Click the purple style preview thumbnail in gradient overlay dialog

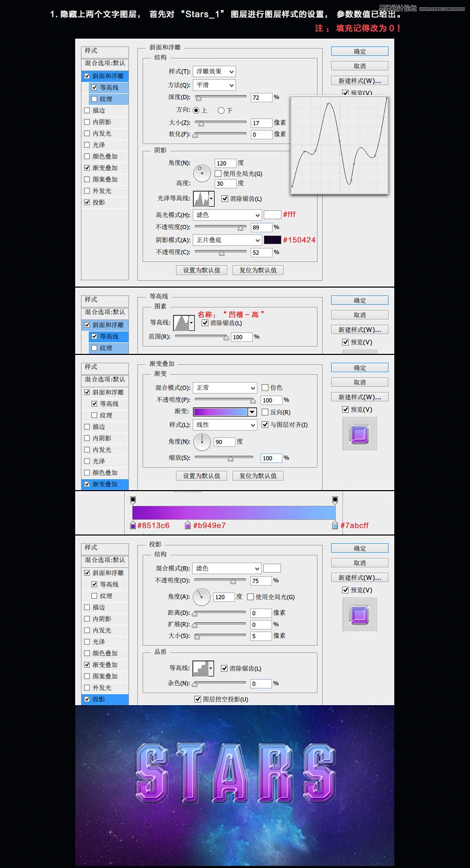click(360, 434)
